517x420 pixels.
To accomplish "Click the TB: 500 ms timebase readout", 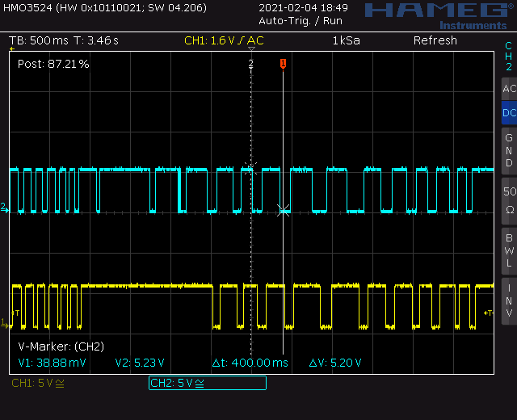I will [x=39, y=40].
